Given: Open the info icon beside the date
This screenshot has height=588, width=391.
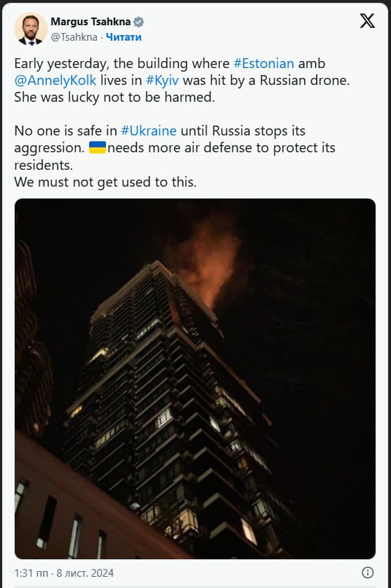Looking at the screenshot, I should (x=367, y=573).
